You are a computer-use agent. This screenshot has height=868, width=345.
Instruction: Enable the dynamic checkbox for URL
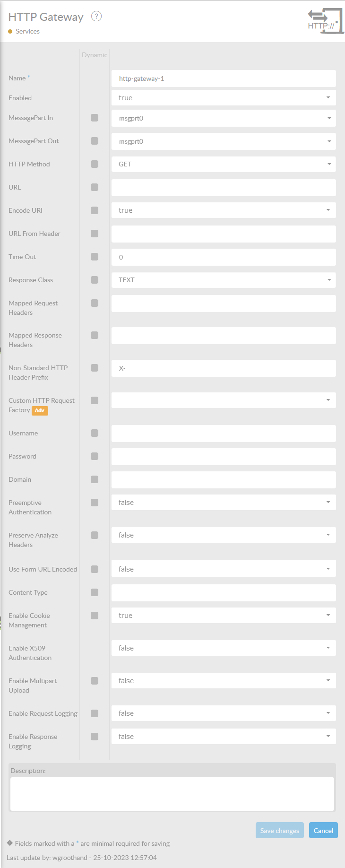pyautogui.click(x=95, y=187)
